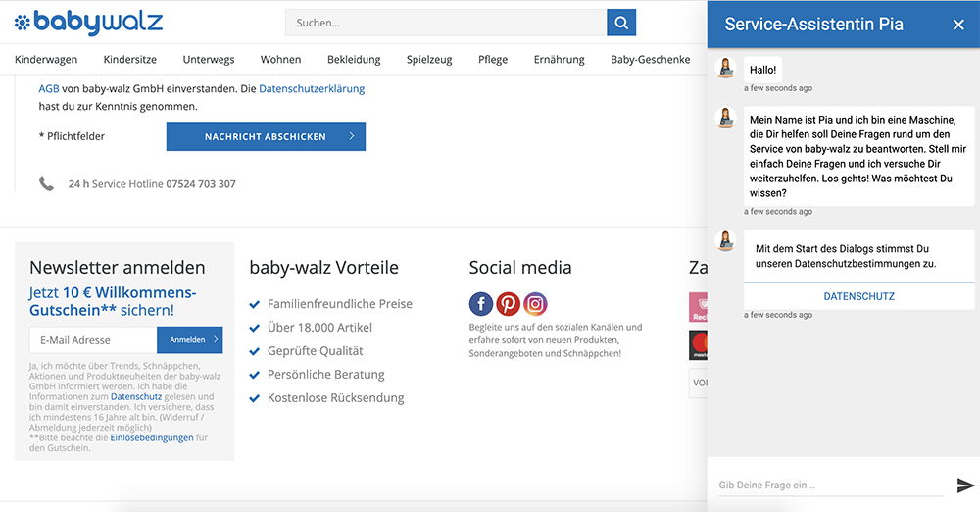The image size is (980, 512).
Task: Open the Einlösebedingungen link
Action: [152, 437]
